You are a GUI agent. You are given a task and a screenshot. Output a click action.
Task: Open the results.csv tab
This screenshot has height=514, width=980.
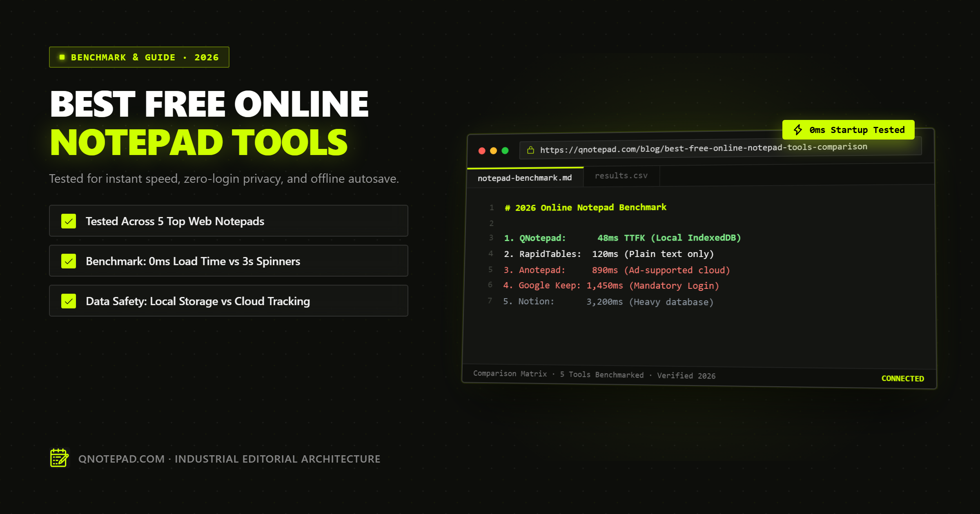tap(621, 175)
